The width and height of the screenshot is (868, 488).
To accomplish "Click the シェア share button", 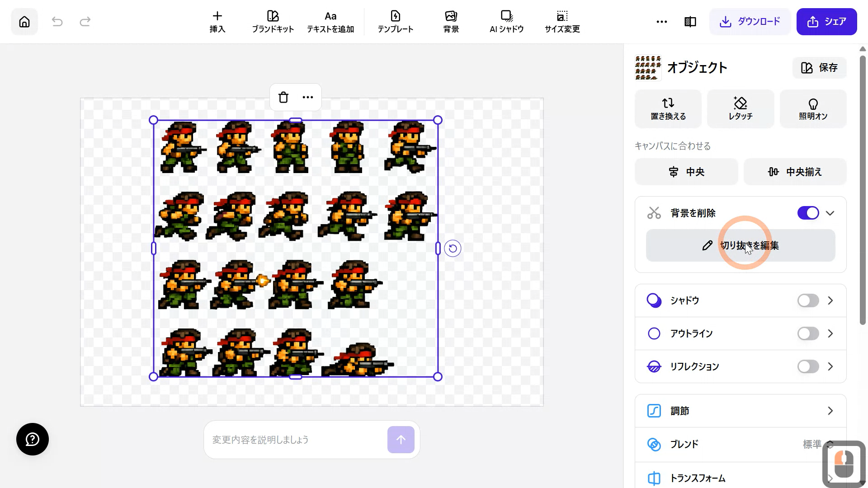I will pyautogui.click(x=827, y=22).
